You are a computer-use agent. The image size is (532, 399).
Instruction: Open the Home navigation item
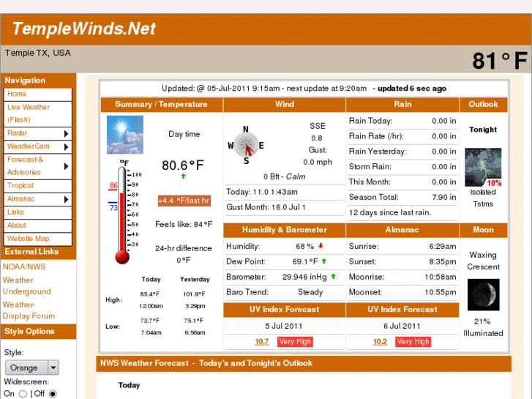tap(37, 94)
